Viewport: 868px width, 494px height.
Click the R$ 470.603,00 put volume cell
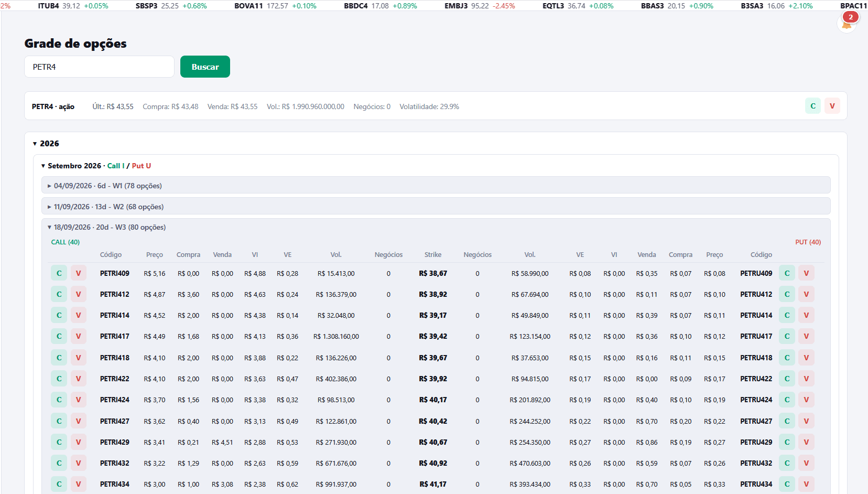[x=530, y=463]
